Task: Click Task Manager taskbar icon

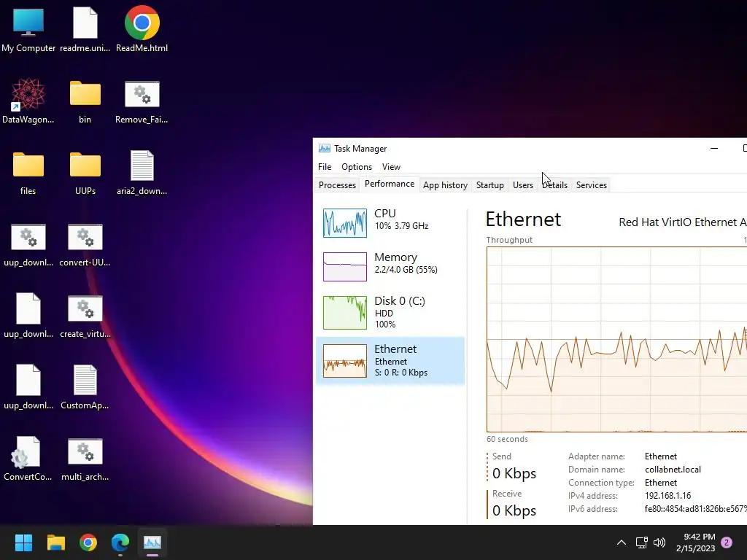Action: [x=152, y=542]
